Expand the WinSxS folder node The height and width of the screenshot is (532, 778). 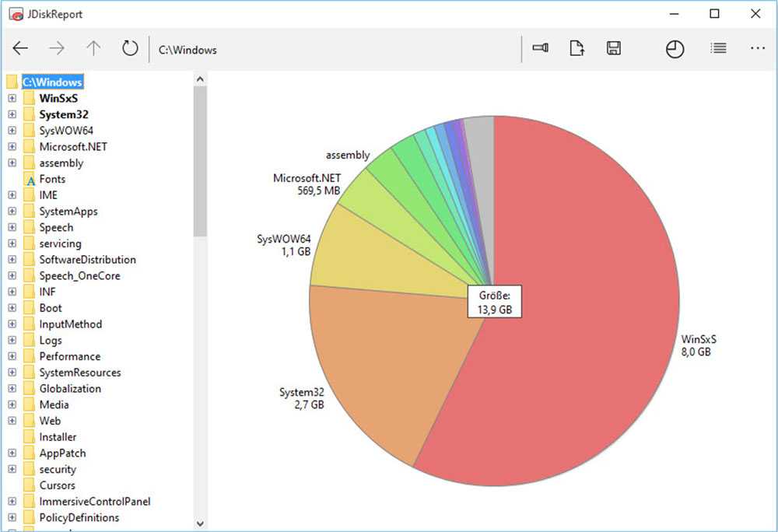pyautogui.click(x=12, y=98)
